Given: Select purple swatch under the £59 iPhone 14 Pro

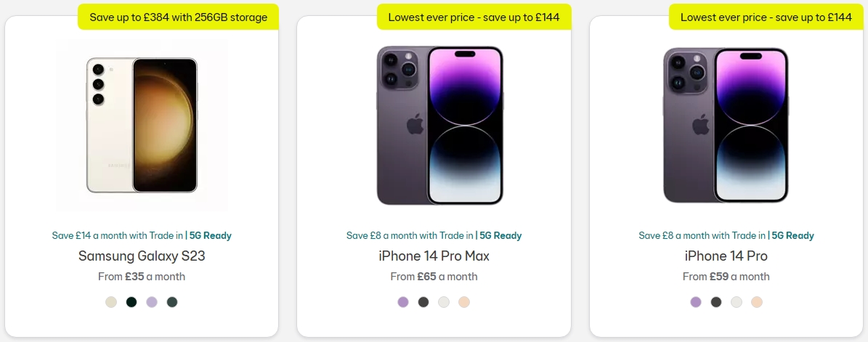Looking at the screenshot, I should [696, 302].
